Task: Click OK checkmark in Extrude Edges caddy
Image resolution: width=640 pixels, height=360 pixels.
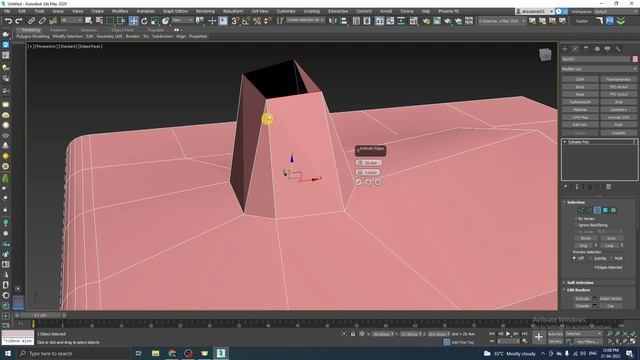Action: coord(359,182)
